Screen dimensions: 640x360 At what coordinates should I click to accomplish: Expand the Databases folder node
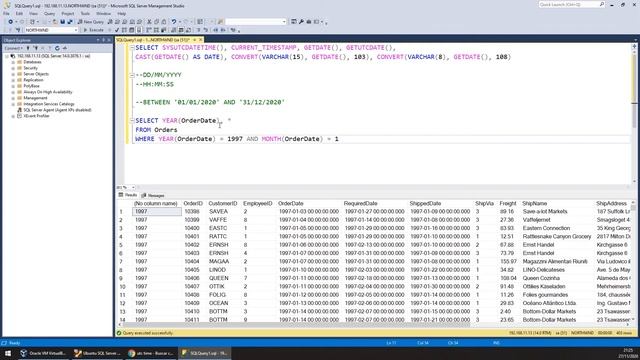point(13,62)
